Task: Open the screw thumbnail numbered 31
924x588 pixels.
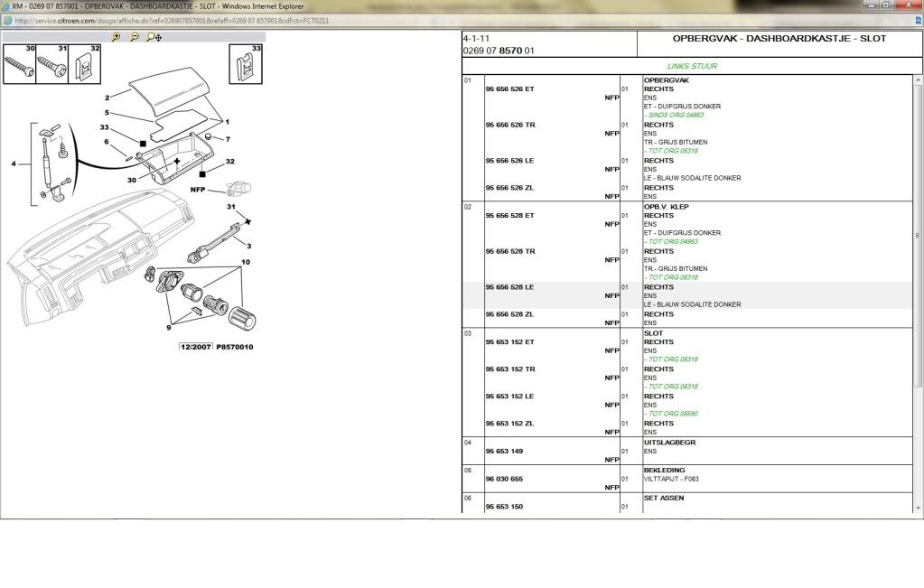Action: click(52, 64)
